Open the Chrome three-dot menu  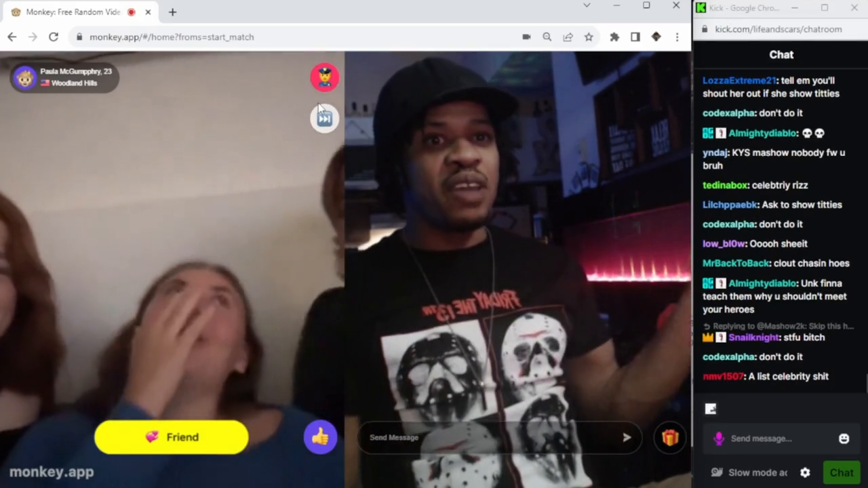pyautogui.click(x=677, y=37)
